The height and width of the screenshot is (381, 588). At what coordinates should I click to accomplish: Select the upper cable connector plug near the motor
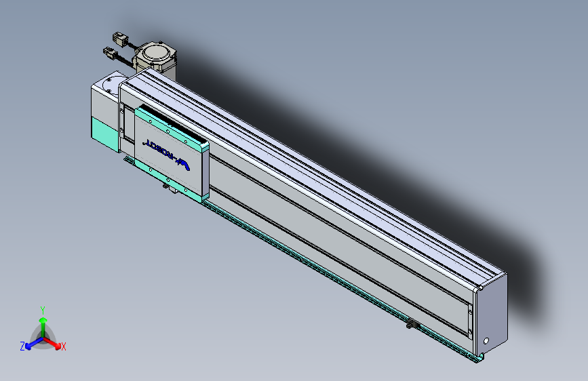(x=120, y=39)
